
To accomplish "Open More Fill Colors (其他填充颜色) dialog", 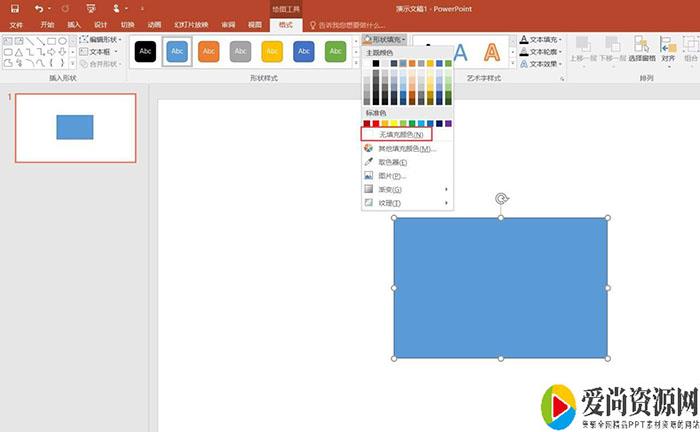I will [407, 148].
